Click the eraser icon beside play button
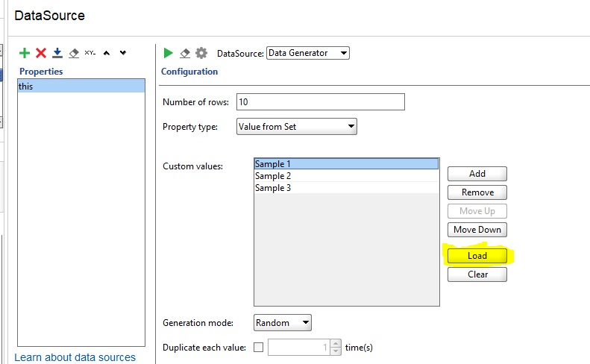 point(185,53)
